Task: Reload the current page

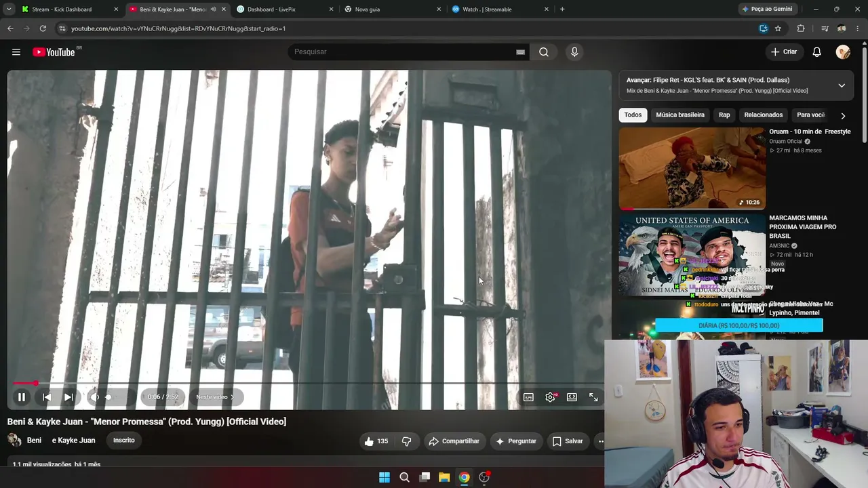Action: coord(43,28)
